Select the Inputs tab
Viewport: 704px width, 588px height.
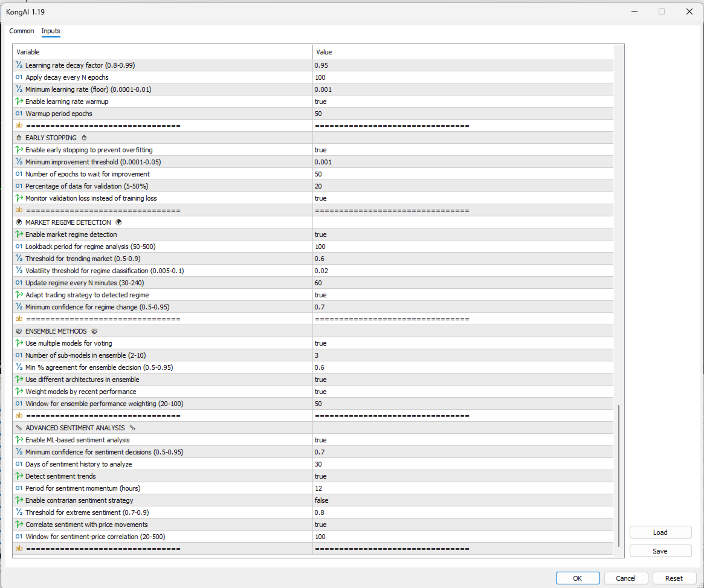(51, 31)
